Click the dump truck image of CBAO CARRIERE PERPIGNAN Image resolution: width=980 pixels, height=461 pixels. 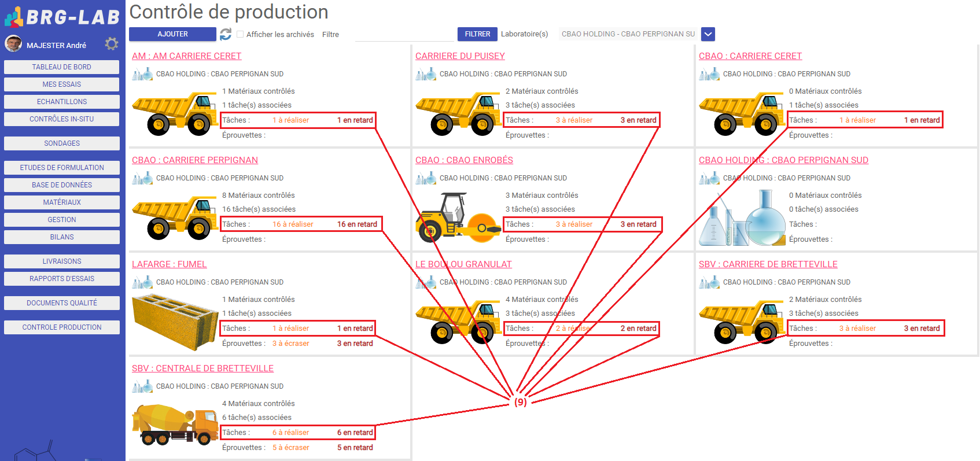(175, 217)
